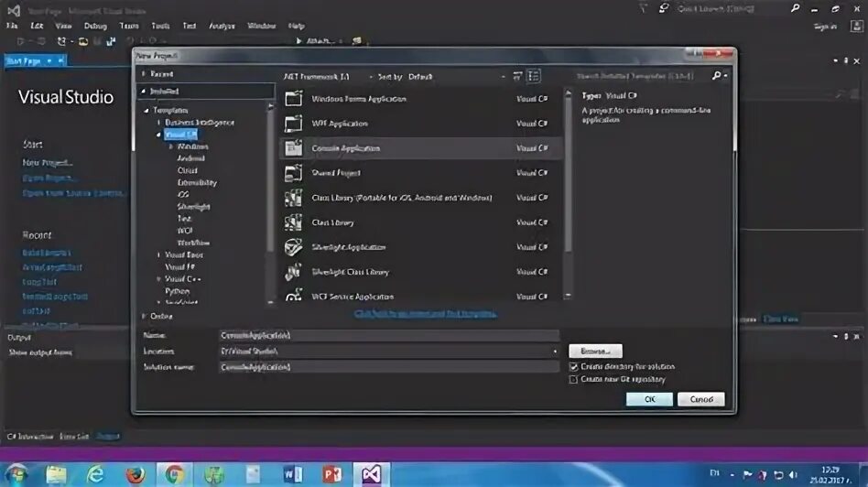Viewport: 868px width, 487px height.
Task: Select the portable Class Library template icon
Action: tap(293, 198)
